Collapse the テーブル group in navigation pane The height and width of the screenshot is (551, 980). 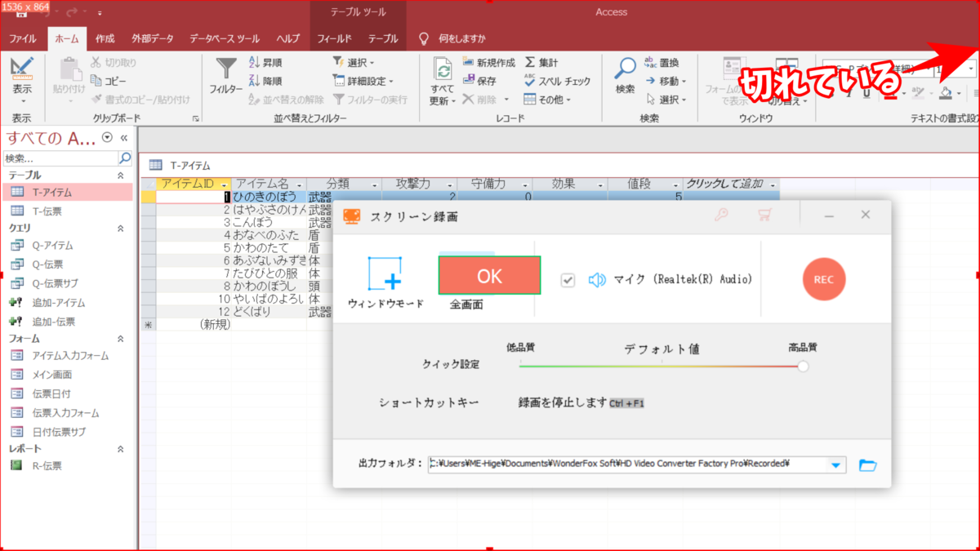121,176
